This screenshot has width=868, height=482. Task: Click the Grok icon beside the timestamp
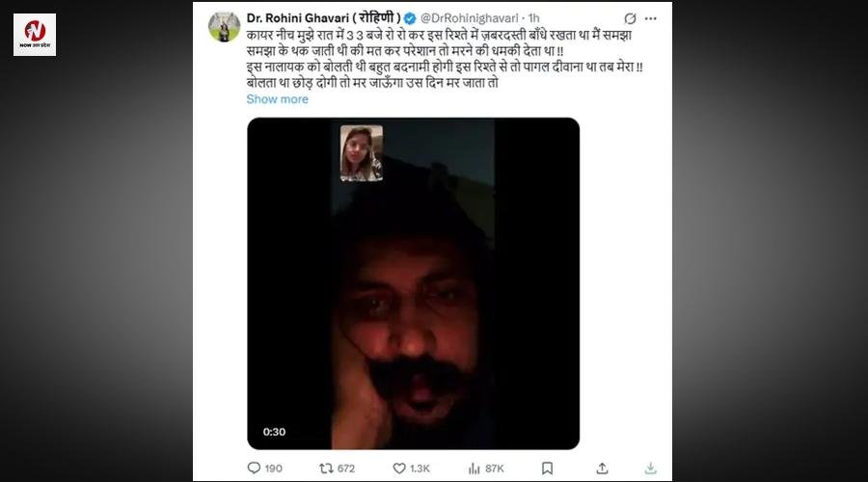pos(630,18)
